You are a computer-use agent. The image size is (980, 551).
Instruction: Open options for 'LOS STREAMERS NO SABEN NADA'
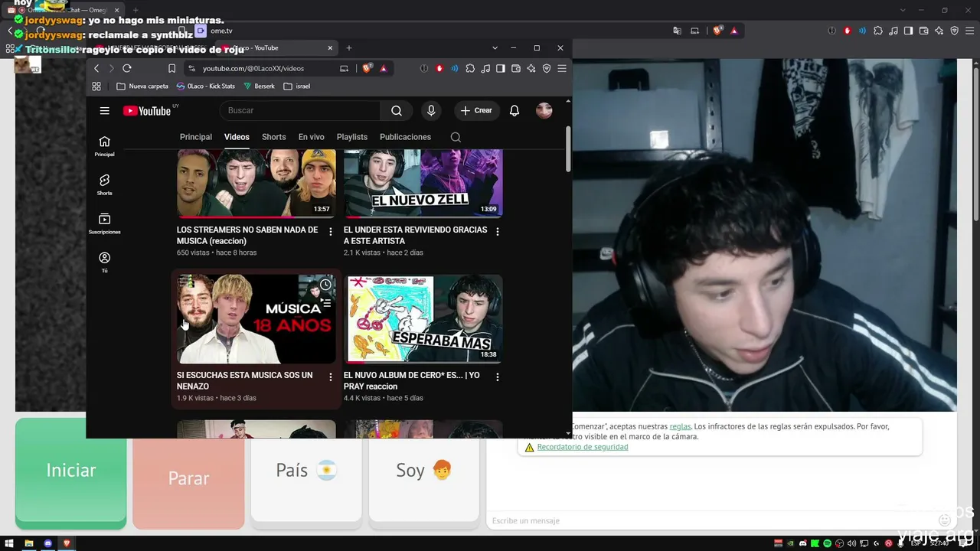click(x=331, y=231)
